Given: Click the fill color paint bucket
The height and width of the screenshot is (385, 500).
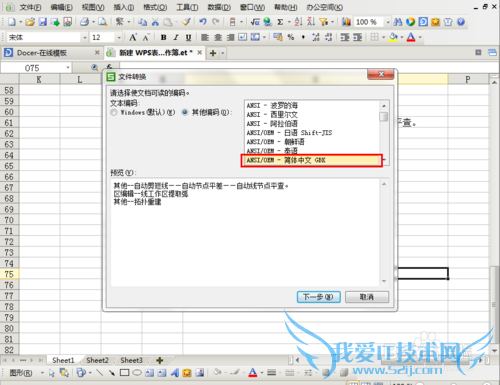Looking at the screenshot, I should (x=393, y=37).
